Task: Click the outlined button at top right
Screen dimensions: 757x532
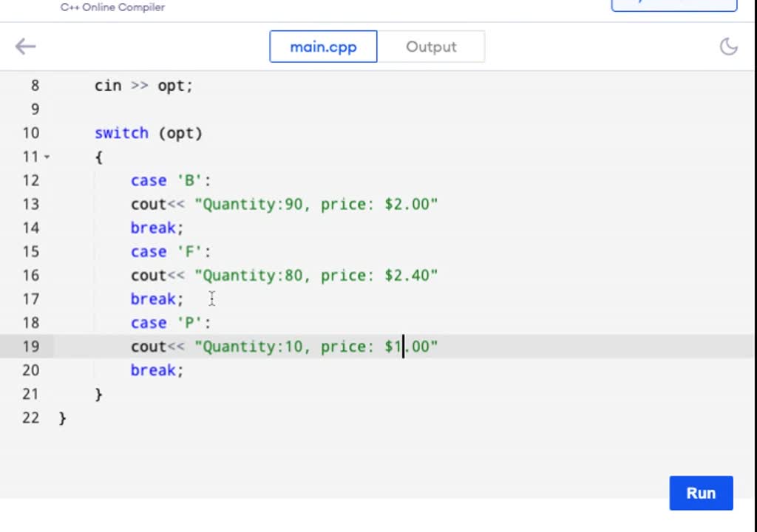Action: point(673,4)
